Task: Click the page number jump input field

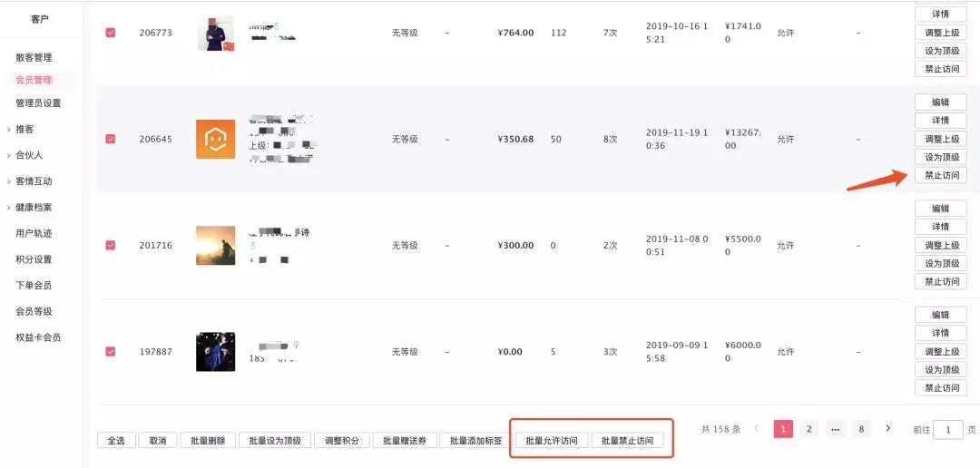Action: 948,429
